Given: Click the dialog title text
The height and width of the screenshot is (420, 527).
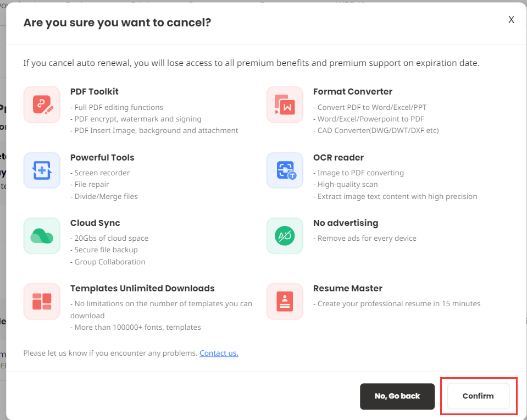Looking at the screenshot, I should pos(117,23).
